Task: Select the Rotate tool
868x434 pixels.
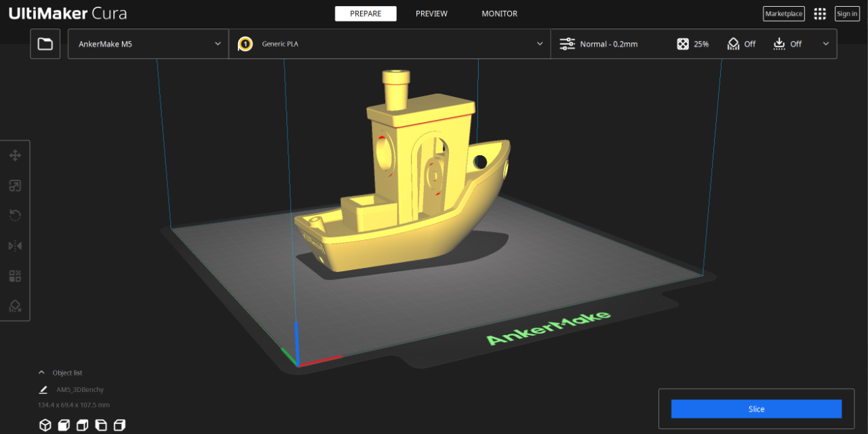Action: point(14,215)
